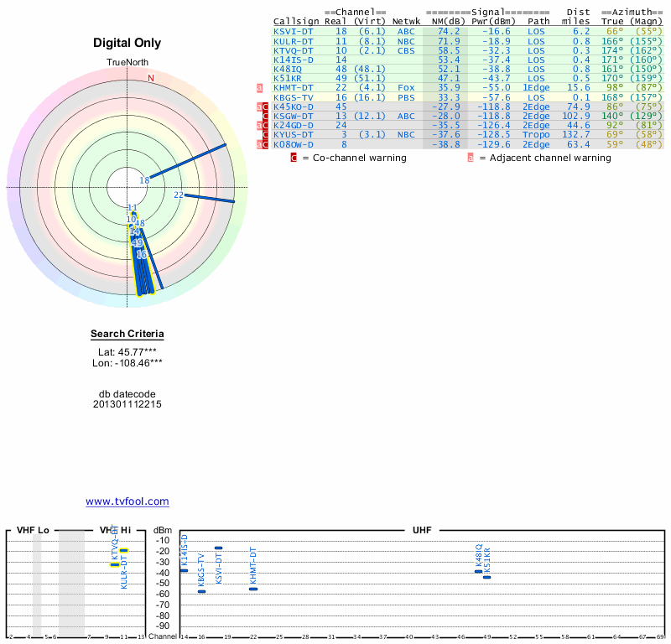Click the K51KR signal marker in UHF chart

pos(486,577)
